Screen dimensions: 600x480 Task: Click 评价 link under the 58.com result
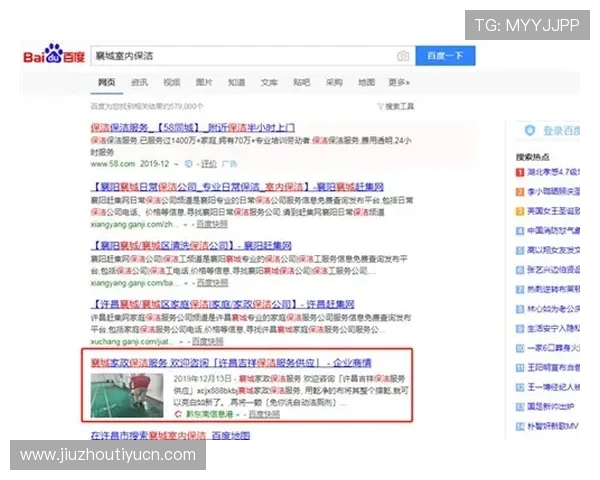click(x=209, y=164)
